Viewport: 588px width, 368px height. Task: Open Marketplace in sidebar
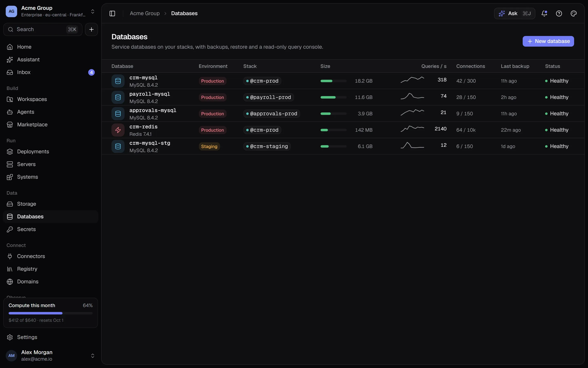click(x=51, y=125)
